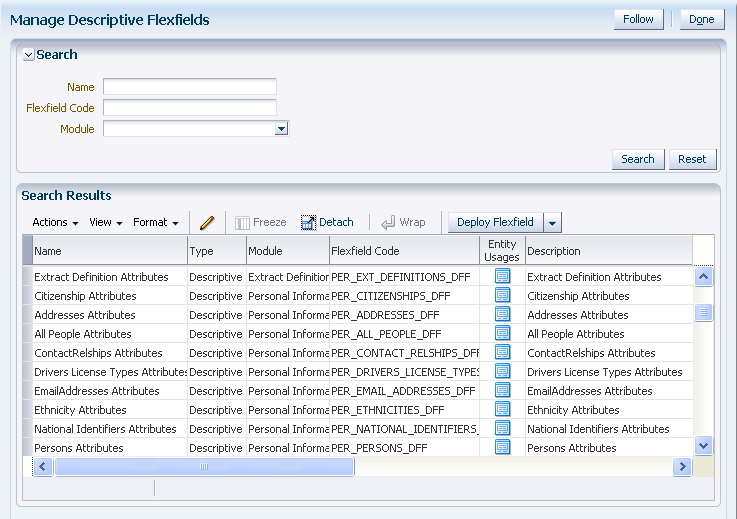Click the Search button
737x519 pixels.
(638, 159)
